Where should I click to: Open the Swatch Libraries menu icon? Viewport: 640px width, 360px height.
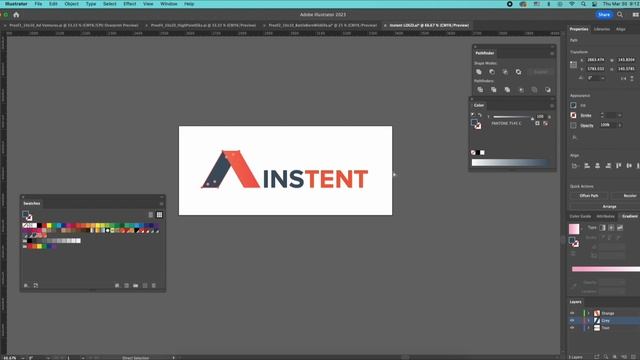tap(26, 285)
